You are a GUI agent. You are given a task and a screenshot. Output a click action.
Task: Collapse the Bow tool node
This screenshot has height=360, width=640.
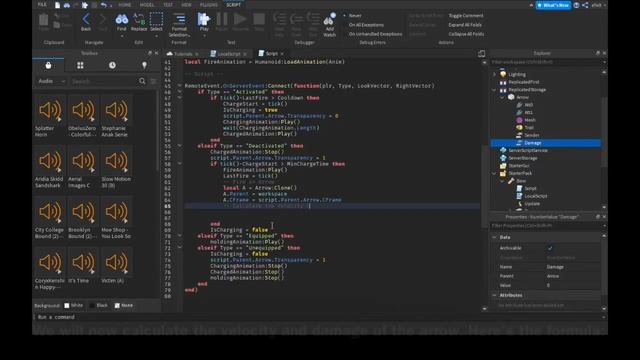pos(502,181)
